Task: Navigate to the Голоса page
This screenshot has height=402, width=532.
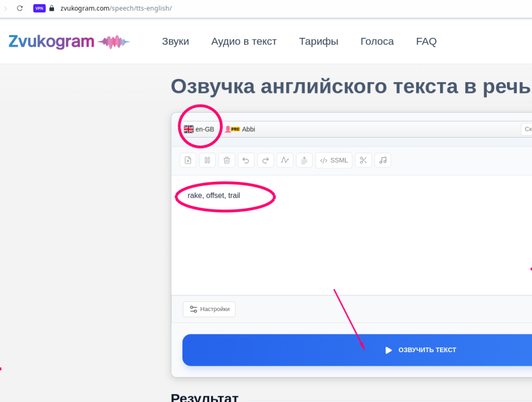Action: click(x=377, y=42)
